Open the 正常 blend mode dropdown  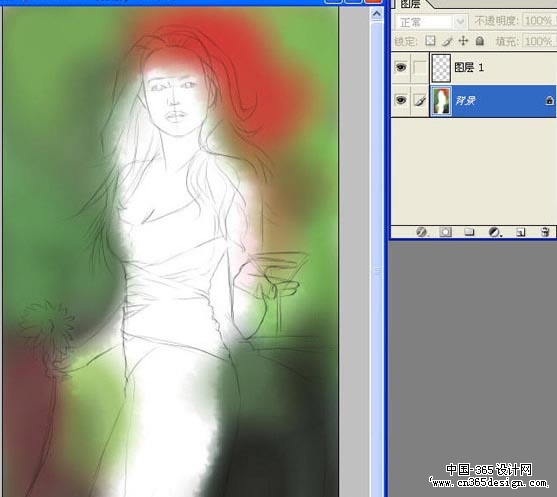[432, 22]
